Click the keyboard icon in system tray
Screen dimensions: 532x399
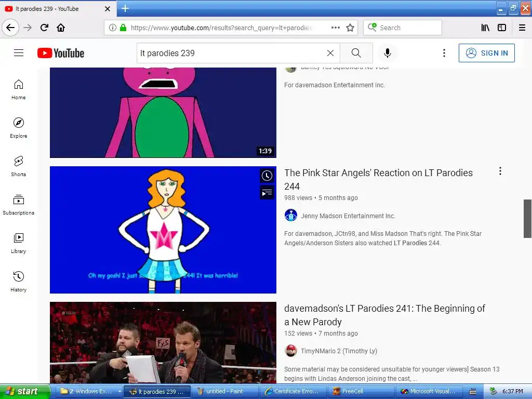473,392
